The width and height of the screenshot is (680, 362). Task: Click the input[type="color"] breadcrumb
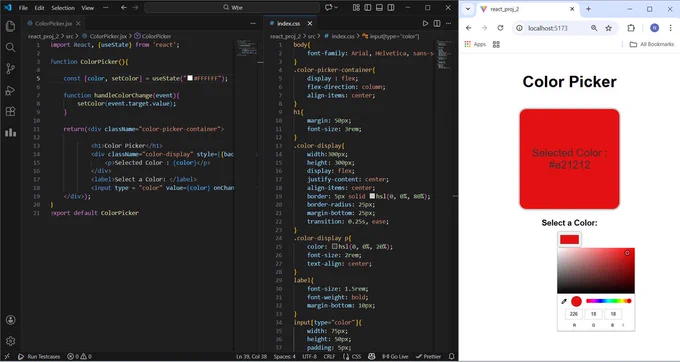pos(390,36)
